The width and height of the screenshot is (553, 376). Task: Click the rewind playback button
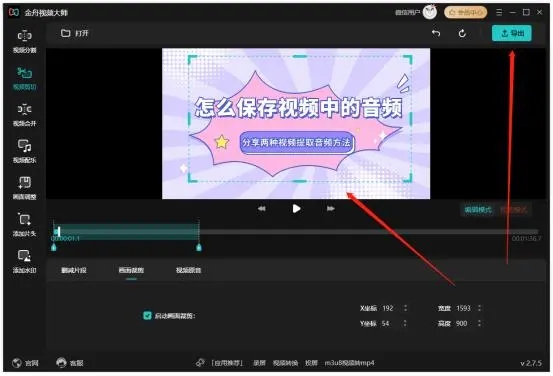(x=261, y=208)
